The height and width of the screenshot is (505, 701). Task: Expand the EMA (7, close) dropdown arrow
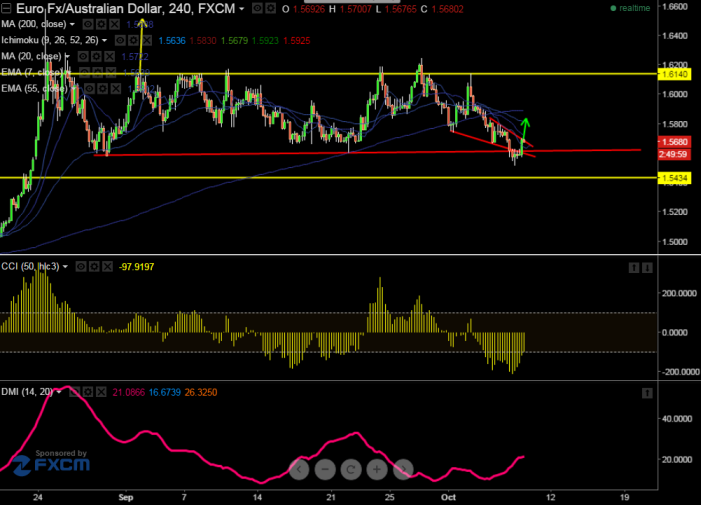pyautogui.click(x=68, y=72)
